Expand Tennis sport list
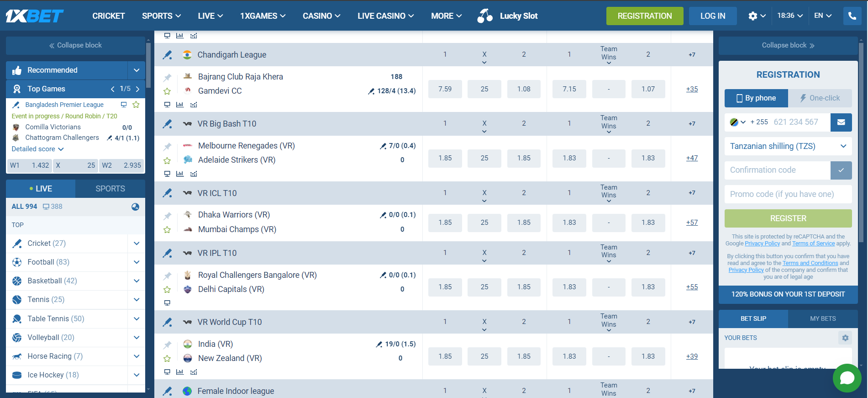 coord(137,300)
